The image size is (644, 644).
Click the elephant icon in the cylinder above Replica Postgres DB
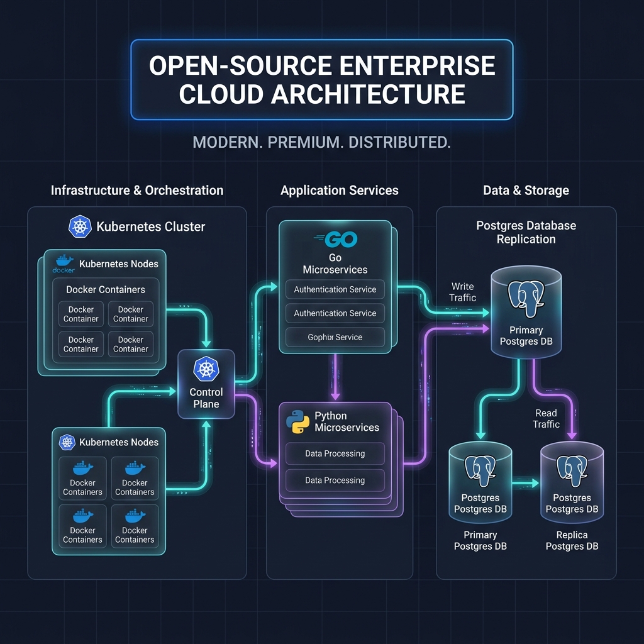[x=572, y=470]
